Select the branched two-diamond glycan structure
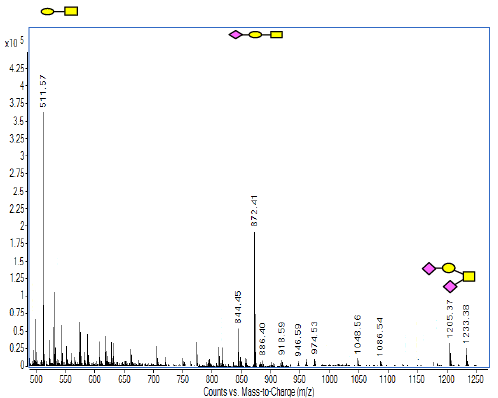The height and width of the screenshot is (398, 498). (x=449, y=277)
